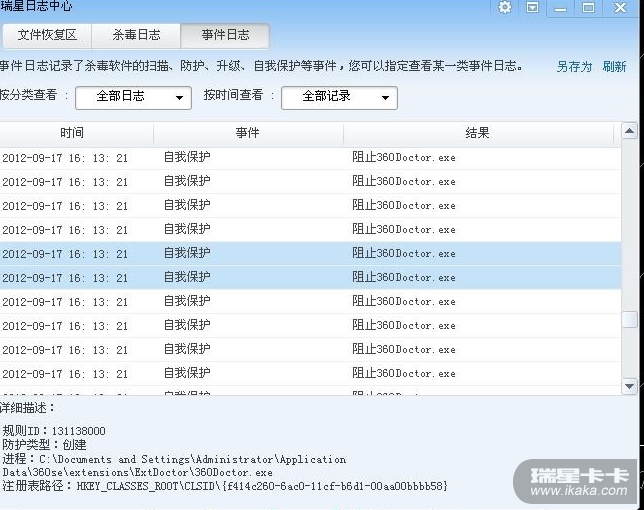
Task: Click the 刷新 link
Action: pos(614,67)
